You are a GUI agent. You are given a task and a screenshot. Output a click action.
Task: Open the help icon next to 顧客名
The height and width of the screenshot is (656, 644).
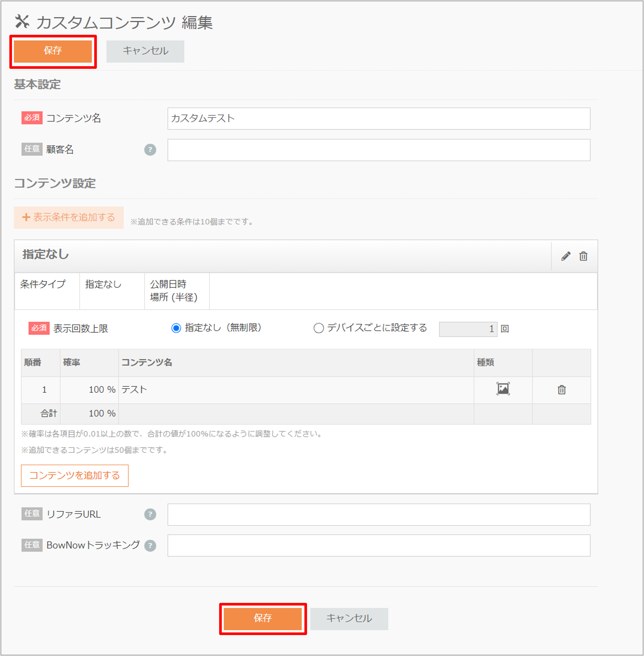[x=150, y=150]
